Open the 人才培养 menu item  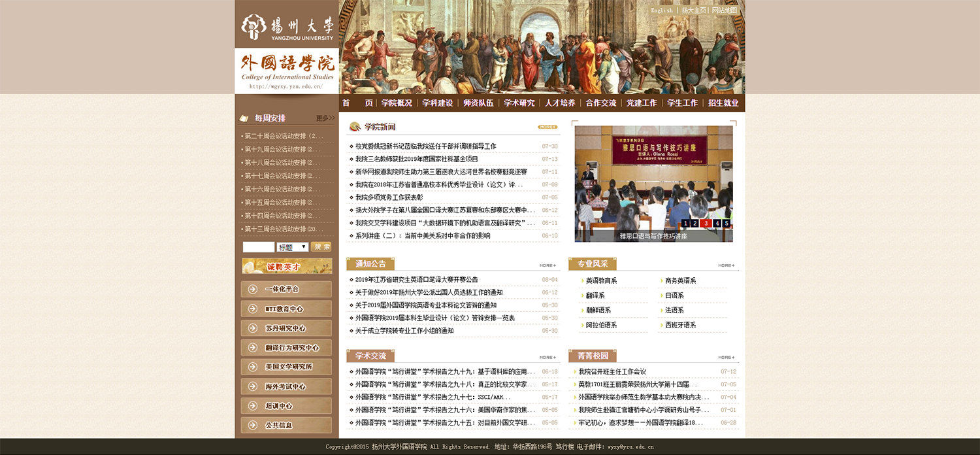click(560, 103)
